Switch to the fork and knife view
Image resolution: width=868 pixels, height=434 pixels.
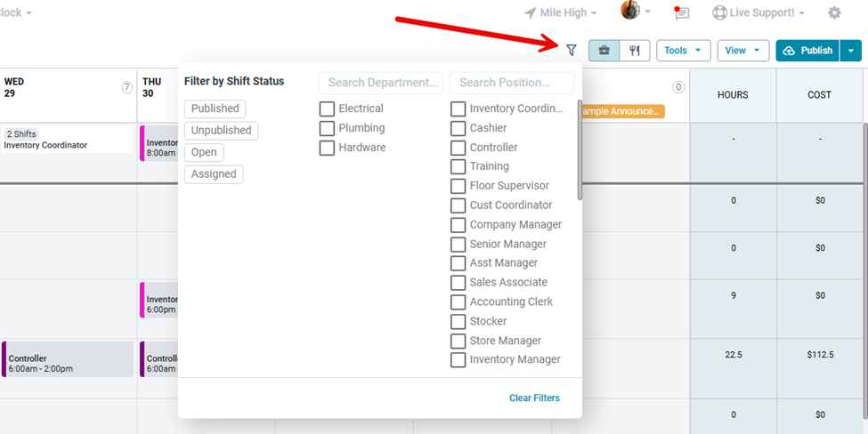tap(635, 51)
